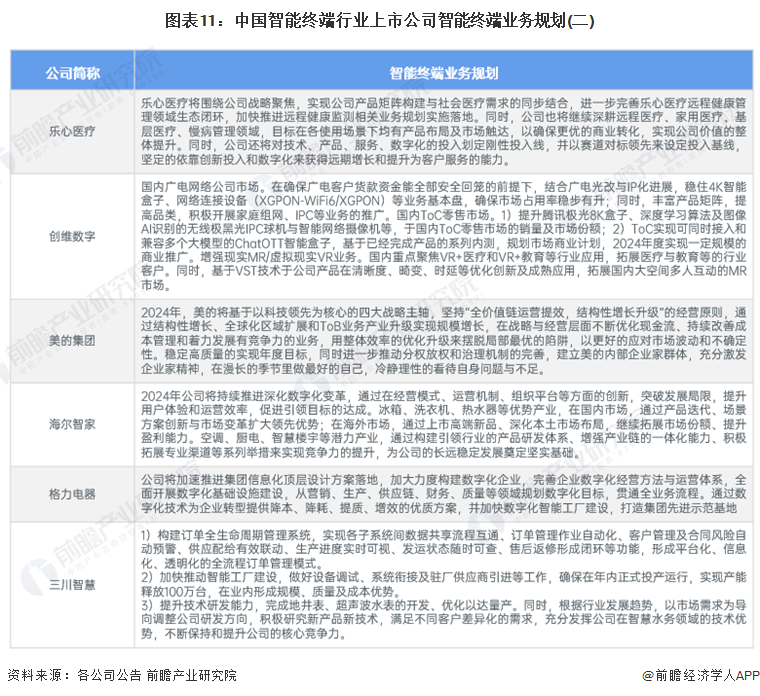Click the 创维数字 plan text about 国内广电网络
Viewport: 760px width, 696px height.
[443, 236]
